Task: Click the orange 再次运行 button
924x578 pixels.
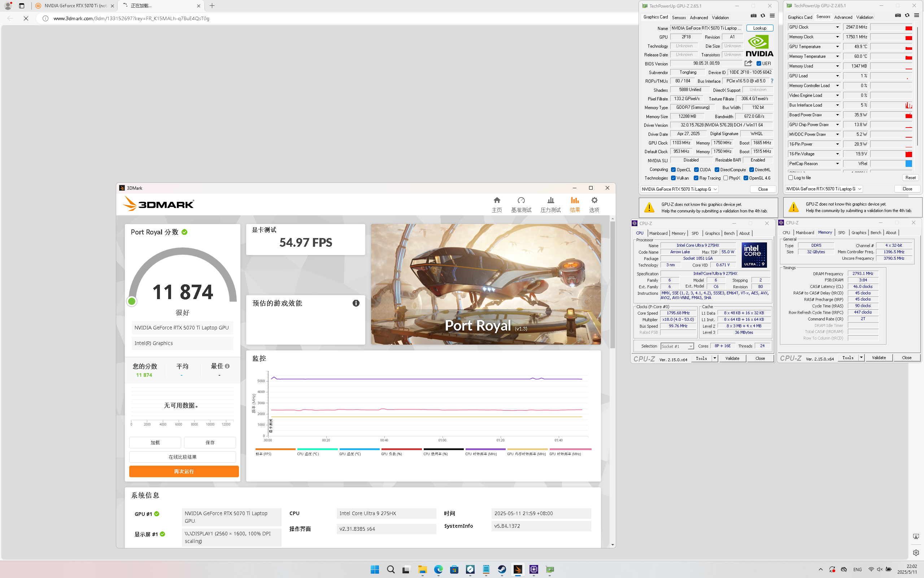Action: pyautogui.click(x=184, y=471)
